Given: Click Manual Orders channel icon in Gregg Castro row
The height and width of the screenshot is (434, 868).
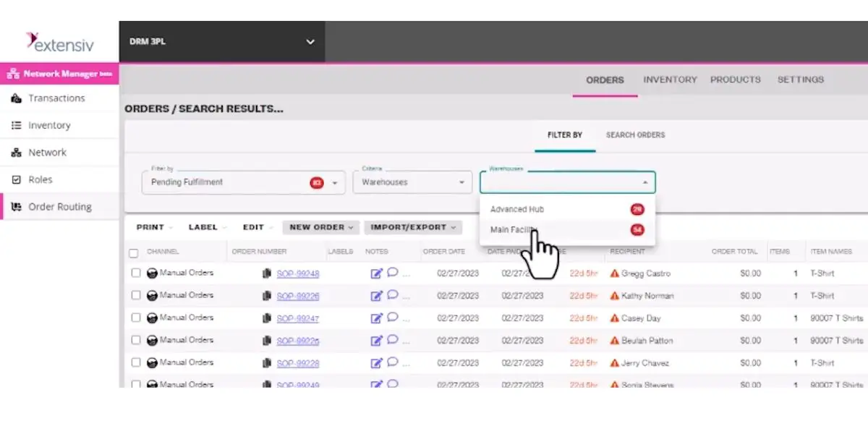Looking at the screenshot, I should tap(152, 273).
